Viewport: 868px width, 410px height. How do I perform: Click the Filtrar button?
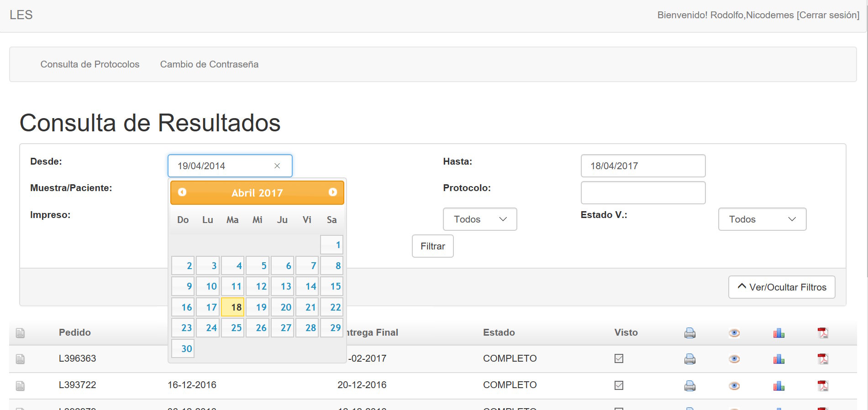(x=432, y=246)
